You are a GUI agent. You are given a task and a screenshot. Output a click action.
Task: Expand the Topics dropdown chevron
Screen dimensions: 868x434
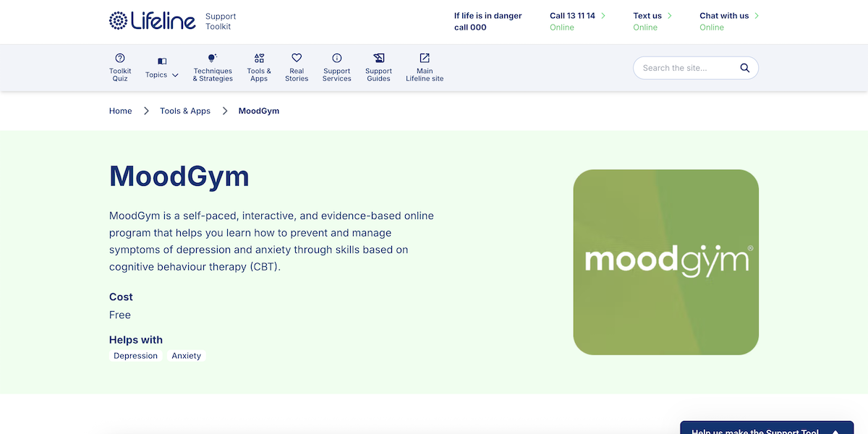(x=175, y=74)
